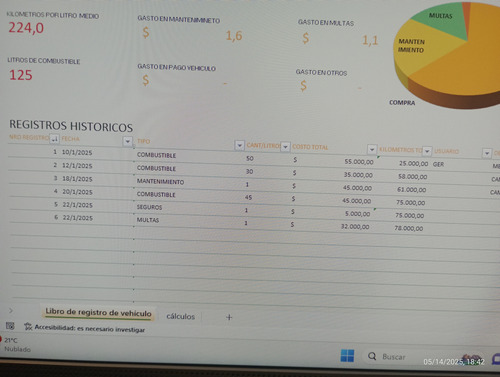Image resolution: width=500 pixels, height=377 pixels.
Task: Click the GASTO EN MULTAS label
Action: 326,23
